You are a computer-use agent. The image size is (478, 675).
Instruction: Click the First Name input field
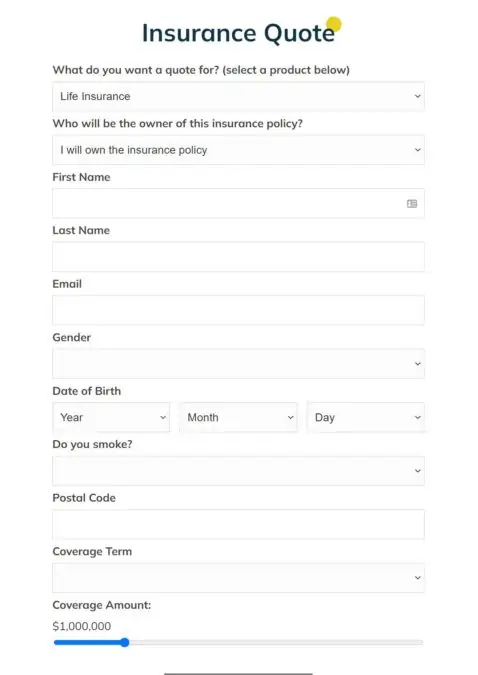pyautogui.click(x=238, y=203)
